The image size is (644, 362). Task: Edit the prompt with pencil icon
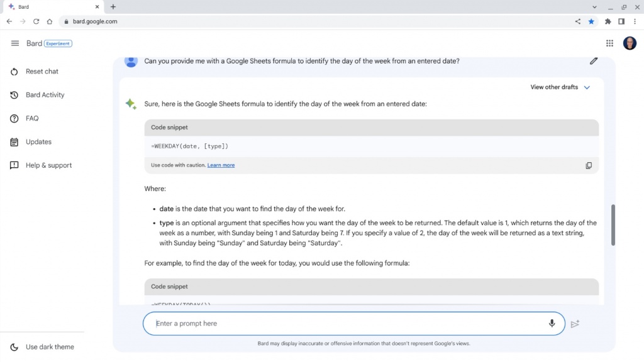pyautogui.click(x=594, y=61)
